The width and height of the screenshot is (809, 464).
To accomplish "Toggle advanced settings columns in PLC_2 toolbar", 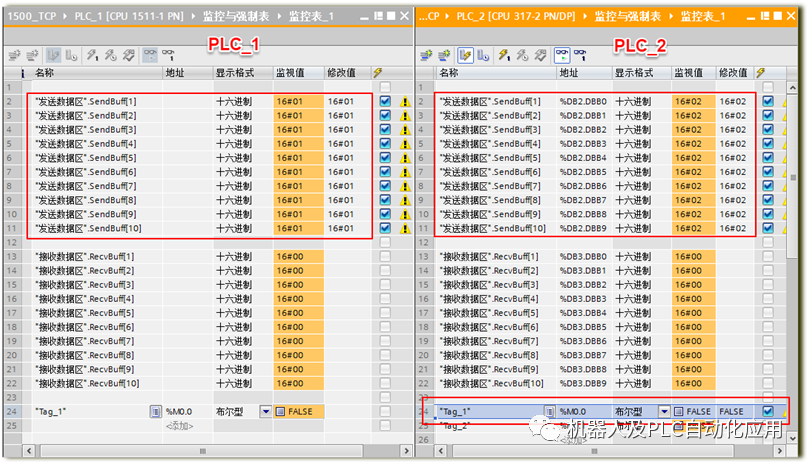I will (x=483, y=55).
